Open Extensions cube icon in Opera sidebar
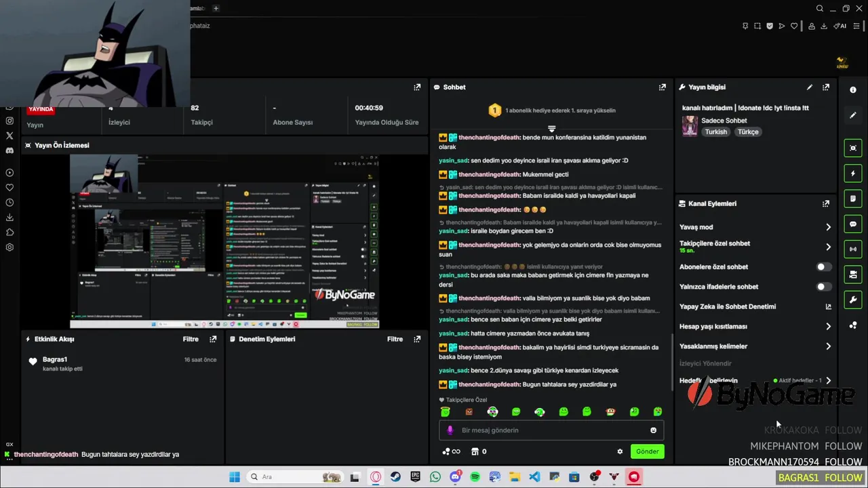This screenshot has height=488, width=868. [9, 232]
